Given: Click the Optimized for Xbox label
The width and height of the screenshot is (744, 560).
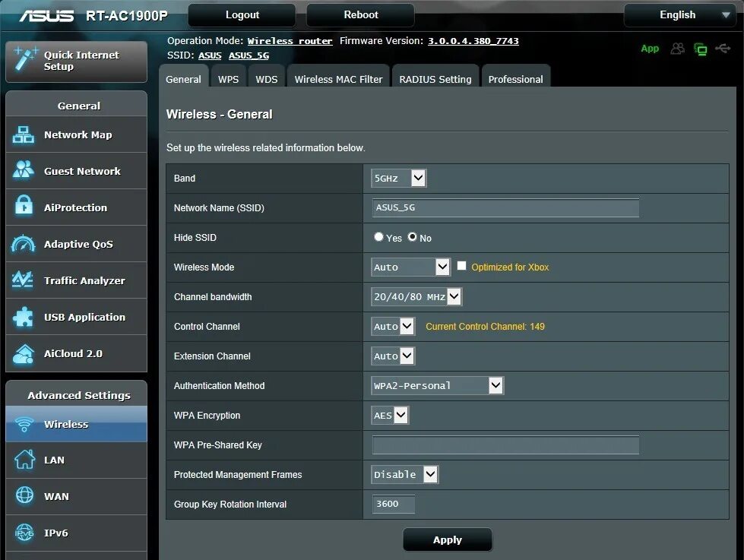Looking at the screenshot, I should point(510,267).
